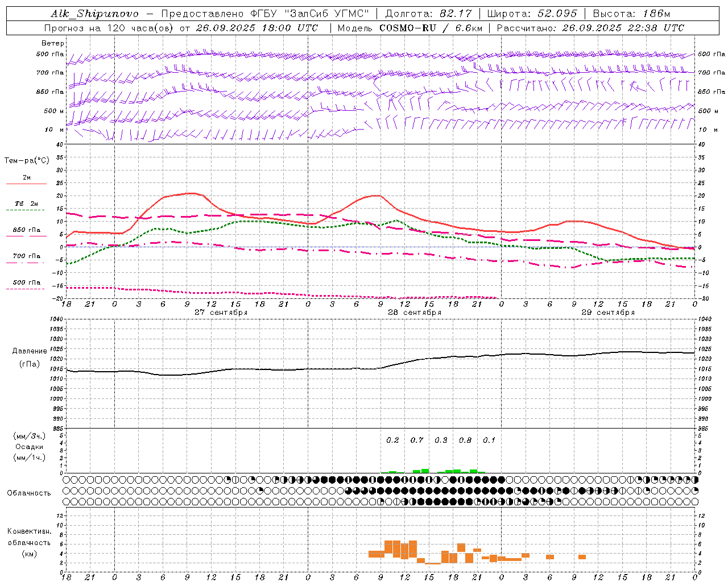Click the Осадки precipitation label
Screen dimensions: 728x582
pyautogui.click(x=30, y=447)
